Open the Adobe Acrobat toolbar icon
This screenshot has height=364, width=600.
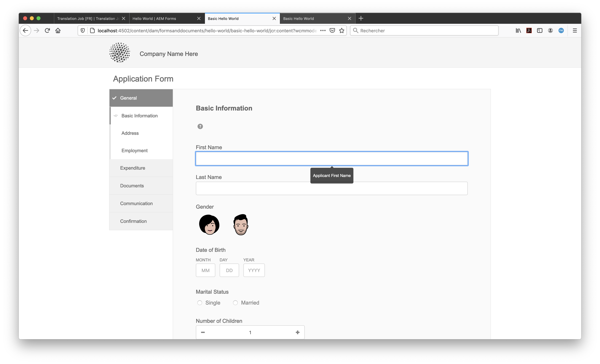[x=529, y=30]
